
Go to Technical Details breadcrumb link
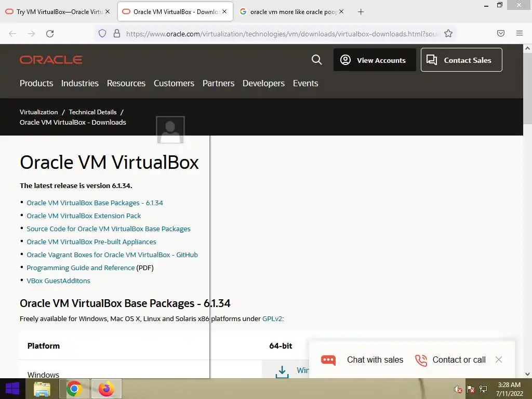(92, 112)
